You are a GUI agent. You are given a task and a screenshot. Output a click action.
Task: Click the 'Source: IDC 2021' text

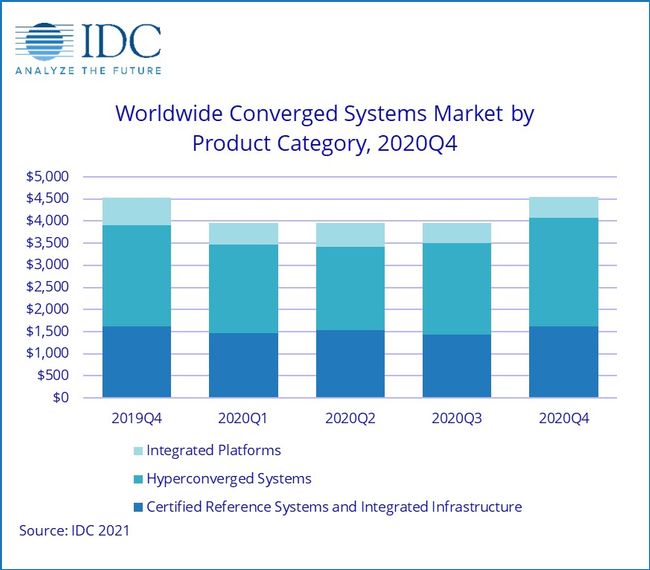(x=74, y=531)
